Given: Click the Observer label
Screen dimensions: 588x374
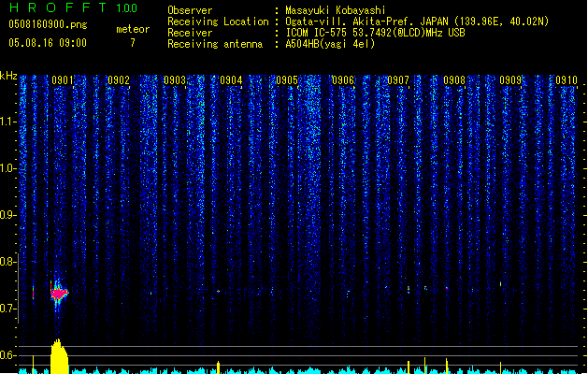Looking at the screenshot, I should (x=190, y=10).
